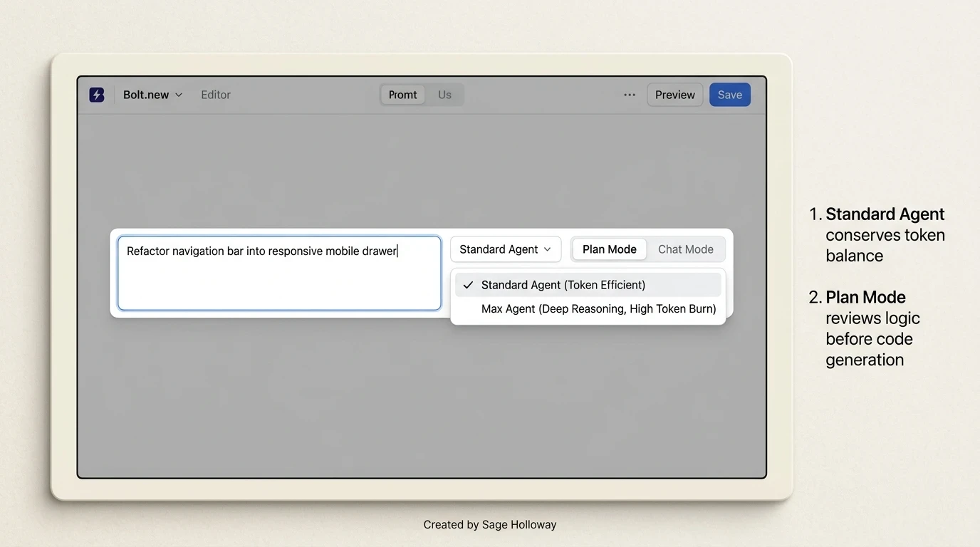Open the three-dot more options menu
Viewport: 980px width, 547px height.
point(630,95)
